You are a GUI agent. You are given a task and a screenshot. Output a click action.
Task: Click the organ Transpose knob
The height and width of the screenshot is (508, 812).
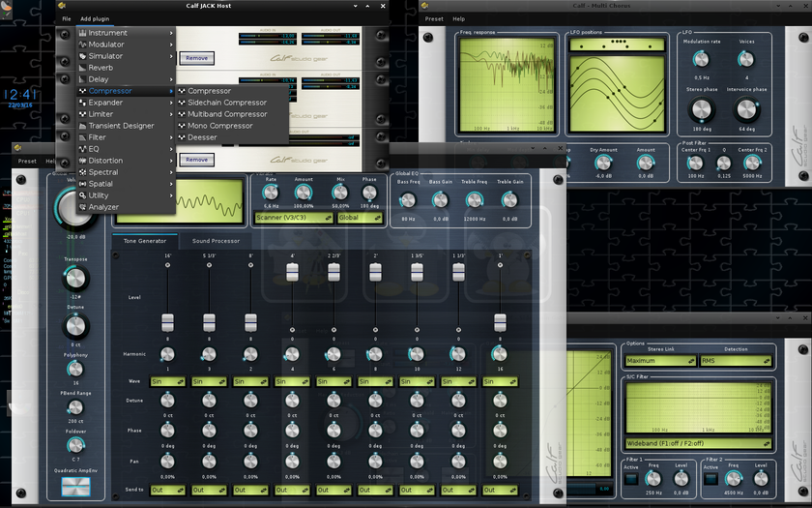point(75,279)
